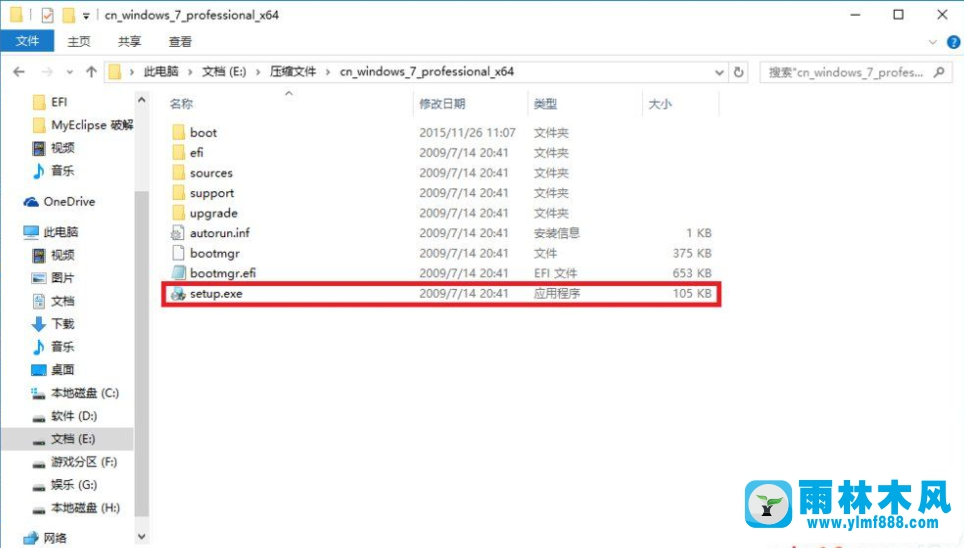This screenshot has height=548, width=964.
Task: Select the efi folder icon
Action: (x=178, y=153)
